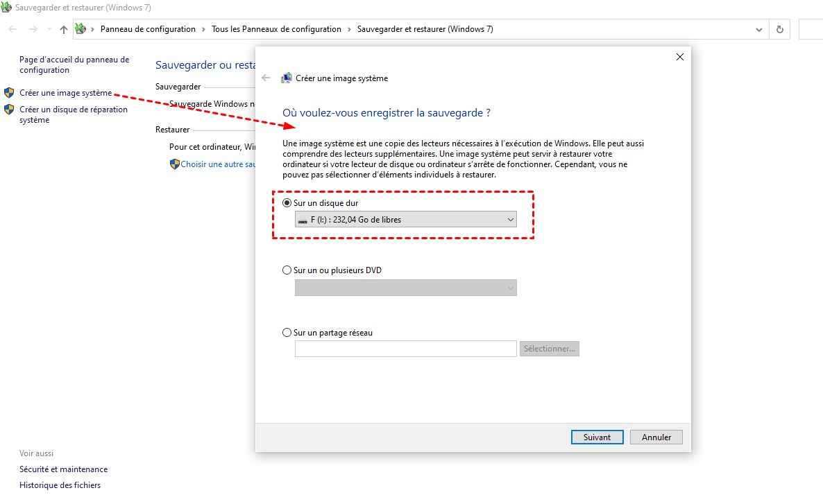
Task: Open Tous les Panneaux de configuration breadcrumb
Action: (276, 29)
